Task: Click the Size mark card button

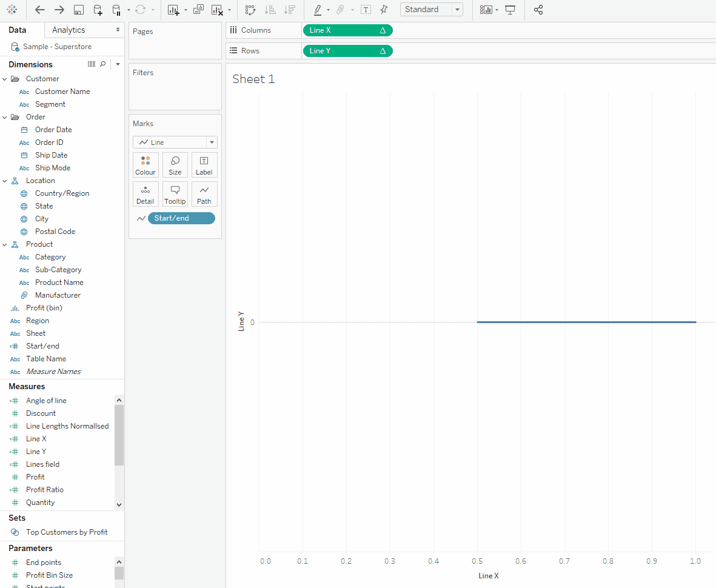Action: [175, 165]
